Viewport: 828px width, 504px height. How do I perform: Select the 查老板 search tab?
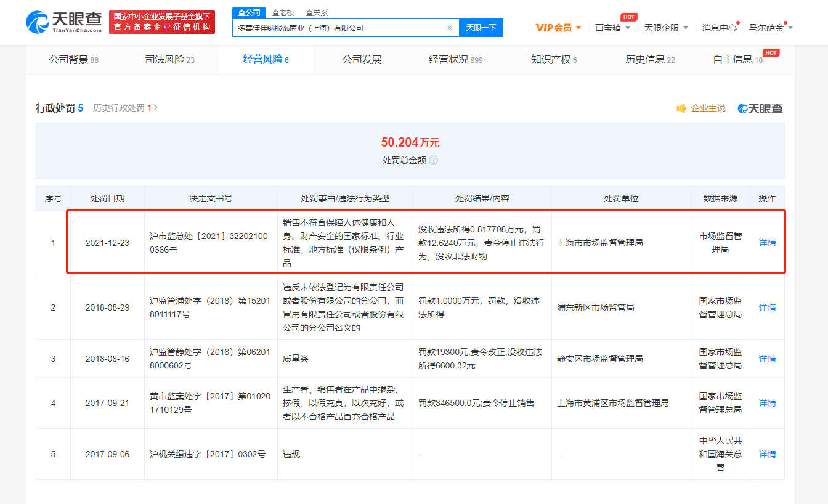pyautogui.click(x=283, y=12)
